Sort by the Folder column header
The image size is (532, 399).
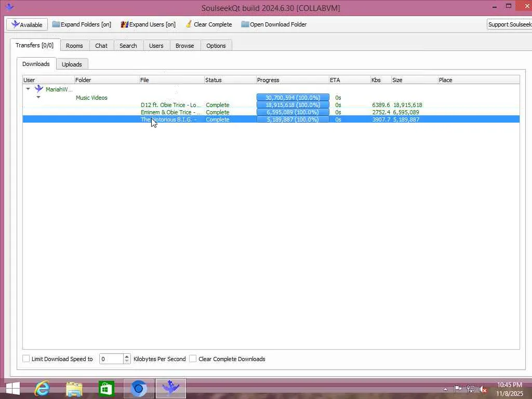pos(107,80)
